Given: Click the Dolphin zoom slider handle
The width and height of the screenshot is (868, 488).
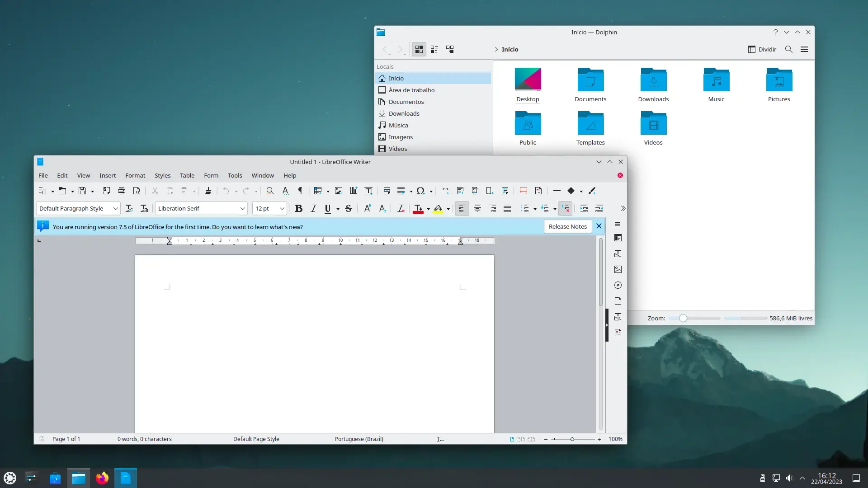Looking at the screenshot, I should point(683,318).
